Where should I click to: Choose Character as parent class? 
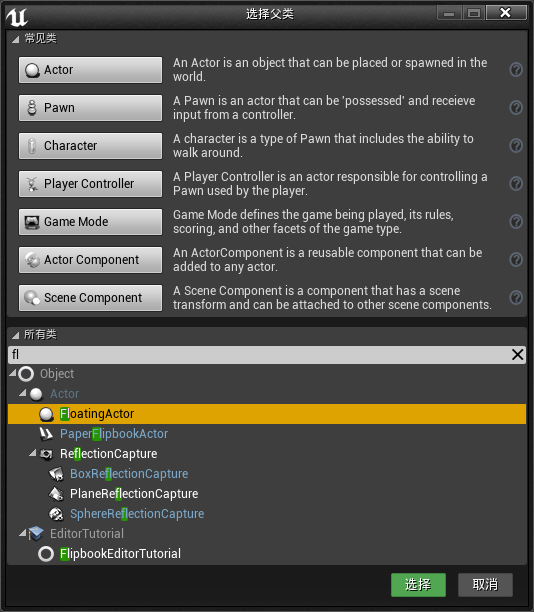click(91, 146)
